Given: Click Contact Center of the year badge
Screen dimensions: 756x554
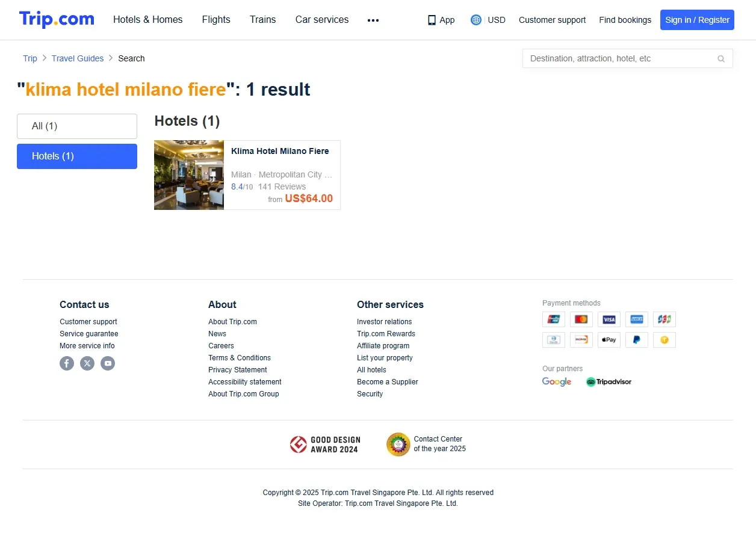Looking at the screenshot, I should point(426,445).
